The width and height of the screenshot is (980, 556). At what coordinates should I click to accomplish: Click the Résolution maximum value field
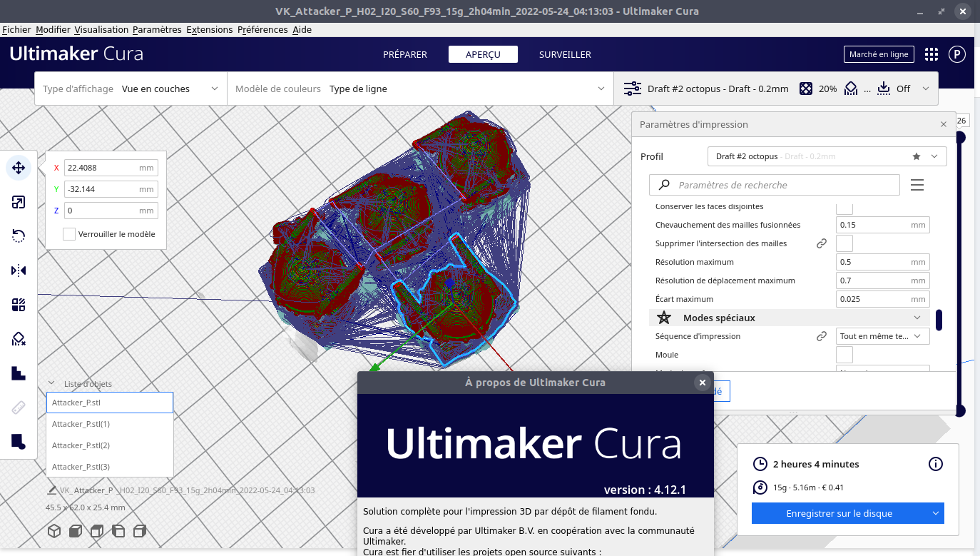click(x=882, y=262)
